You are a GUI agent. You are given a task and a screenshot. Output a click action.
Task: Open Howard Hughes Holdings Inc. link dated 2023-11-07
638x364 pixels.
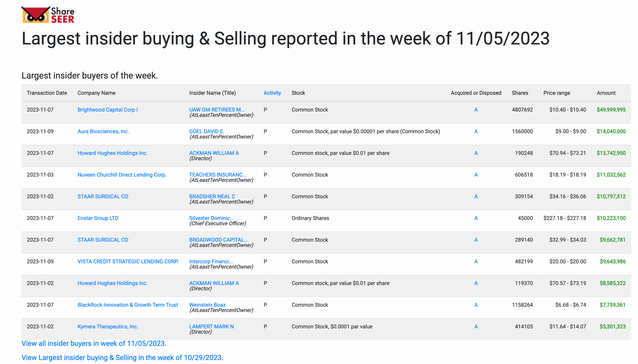112,153
